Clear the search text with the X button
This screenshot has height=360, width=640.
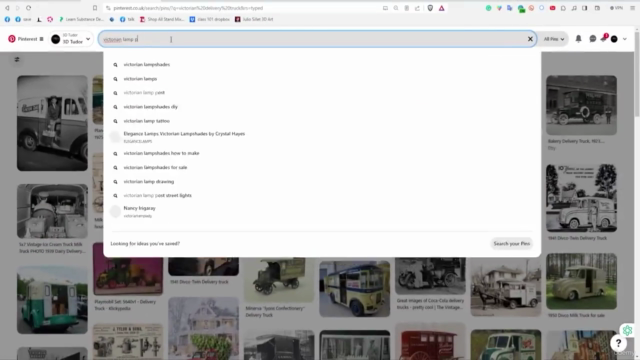(530, 39)
